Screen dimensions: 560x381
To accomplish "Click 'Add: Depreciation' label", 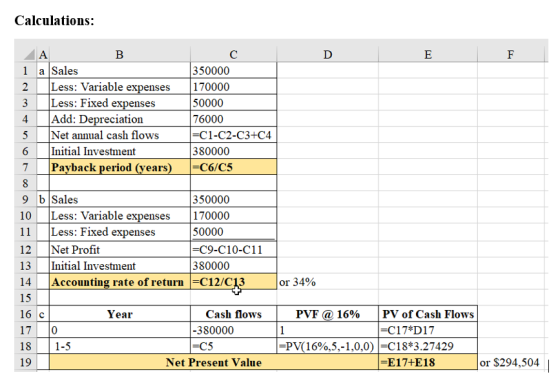I will [97, 119].
